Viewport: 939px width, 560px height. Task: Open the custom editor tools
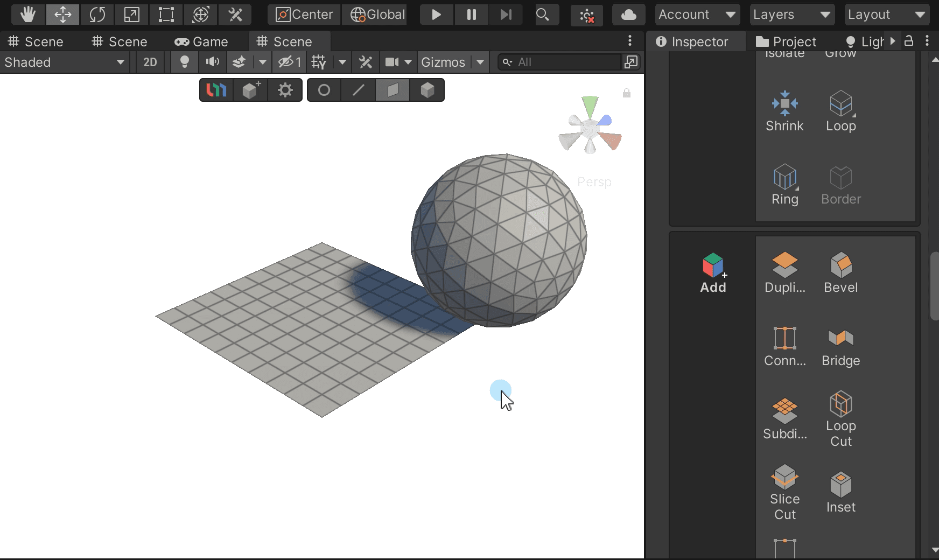[x=235, y=15]
